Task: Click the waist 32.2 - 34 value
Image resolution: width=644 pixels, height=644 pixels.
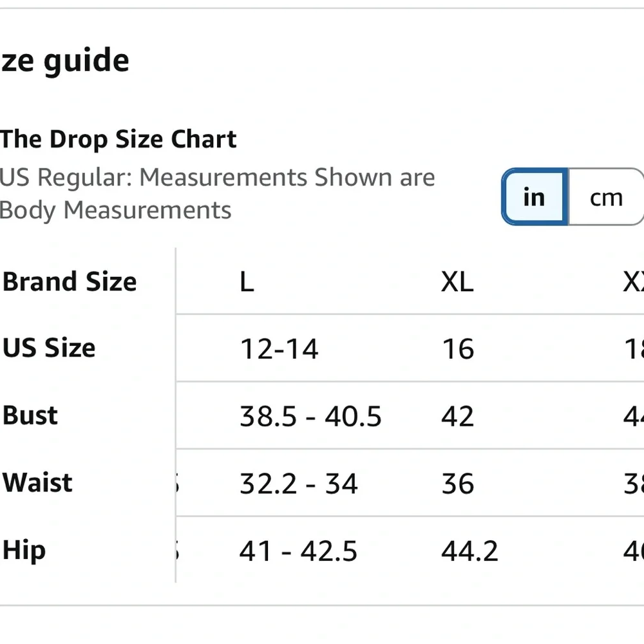Action: click(298, 484)
